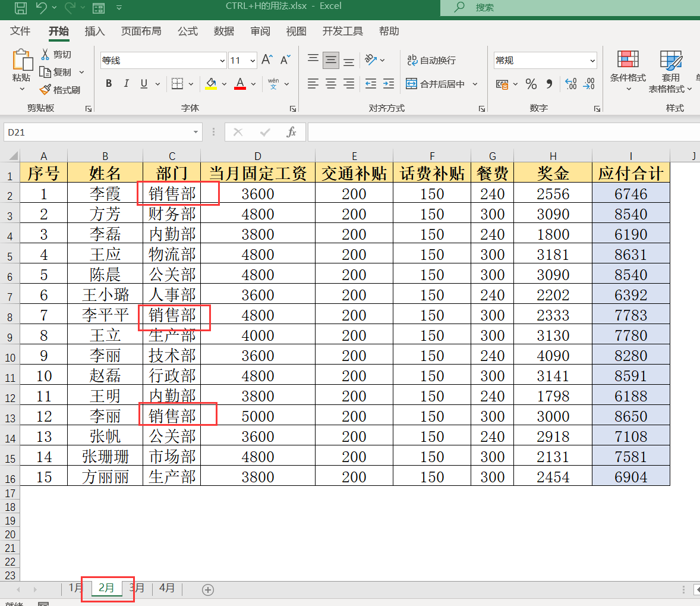Open Merge and Center dropdown arrow

coord(475,84)
